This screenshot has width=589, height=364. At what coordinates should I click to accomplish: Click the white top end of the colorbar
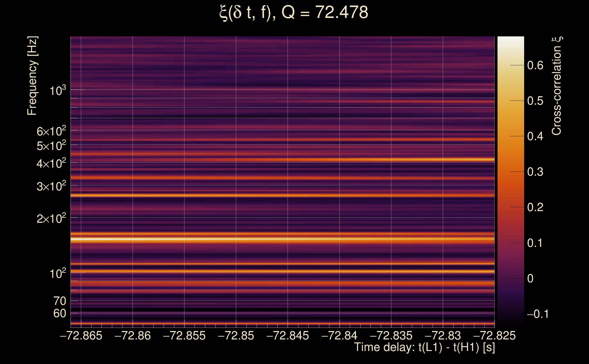[511, 40]
